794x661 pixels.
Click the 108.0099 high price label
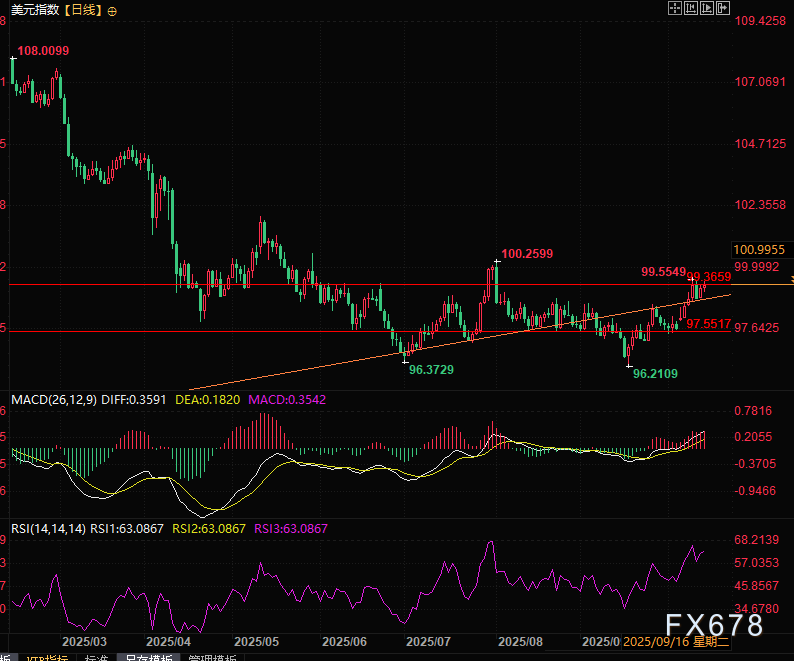tap(44, 50)
